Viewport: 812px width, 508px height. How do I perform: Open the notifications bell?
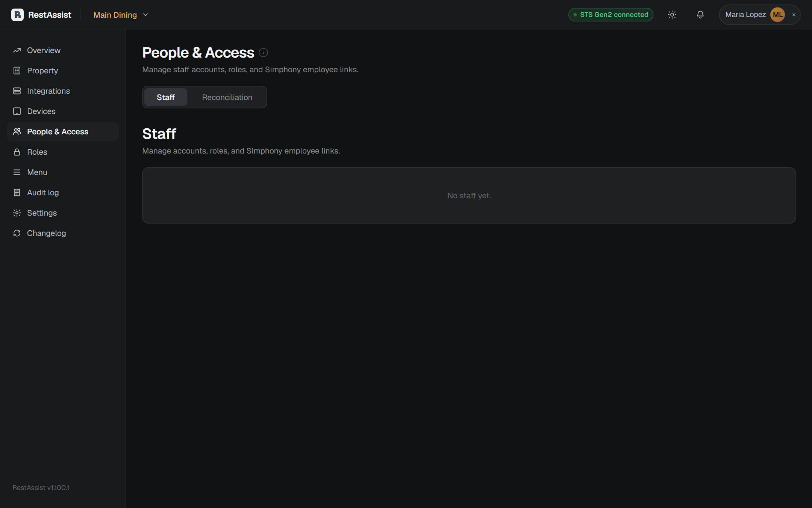[x=700, y=15]
